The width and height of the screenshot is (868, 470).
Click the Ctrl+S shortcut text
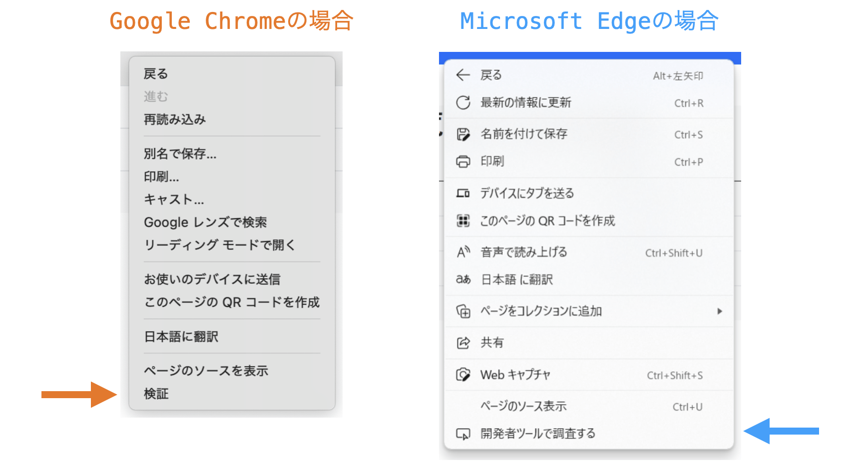(688, 135)
